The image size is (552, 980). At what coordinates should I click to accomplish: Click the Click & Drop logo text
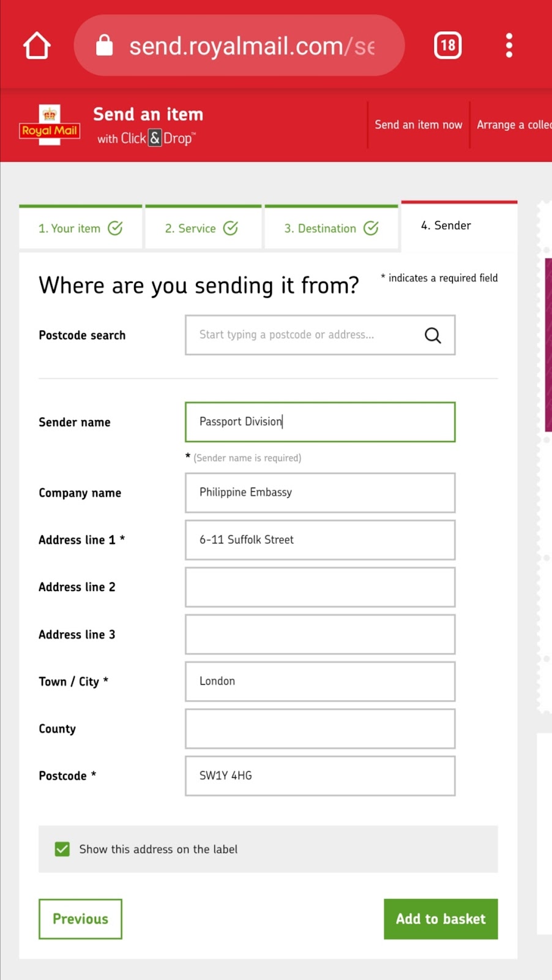tap(147, 138)
